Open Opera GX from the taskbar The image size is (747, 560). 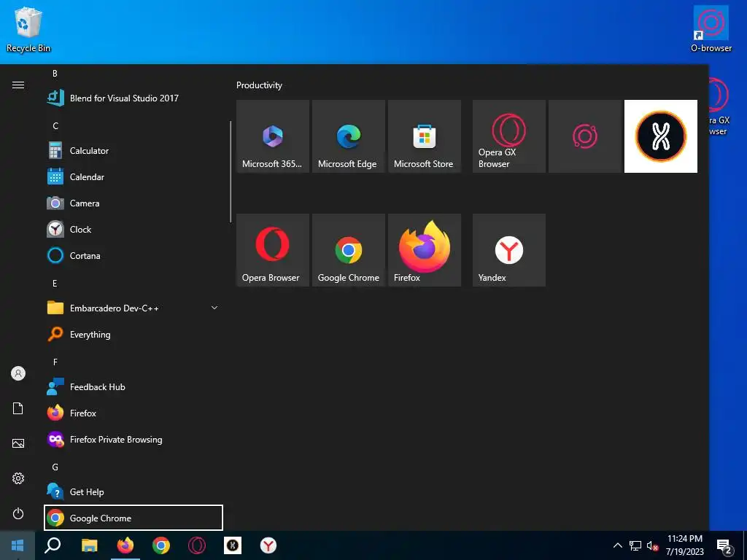point(197,545)
